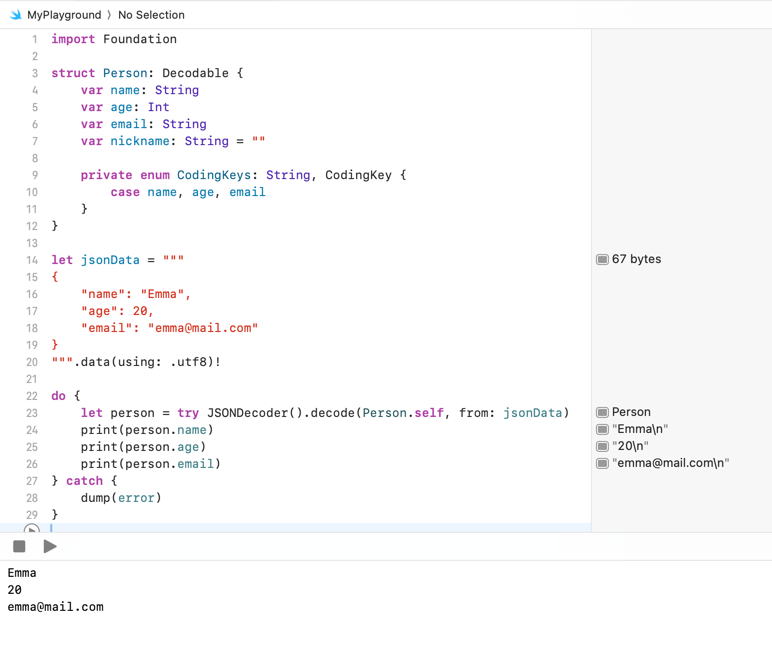Viewport: 772px width, 646px height.
Task: Click 'jsonData' constant on line 14
Action: [110, 260]
